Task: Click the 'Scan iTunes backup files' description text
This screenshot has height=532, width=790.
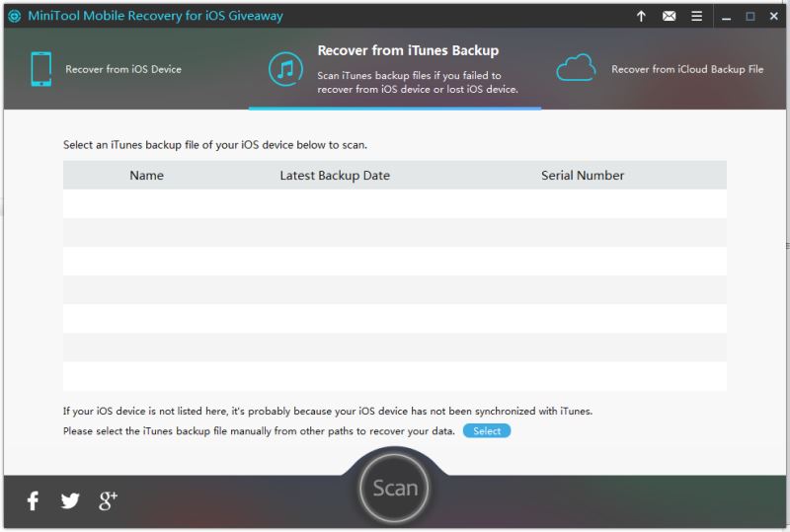Action: (418, 82)
